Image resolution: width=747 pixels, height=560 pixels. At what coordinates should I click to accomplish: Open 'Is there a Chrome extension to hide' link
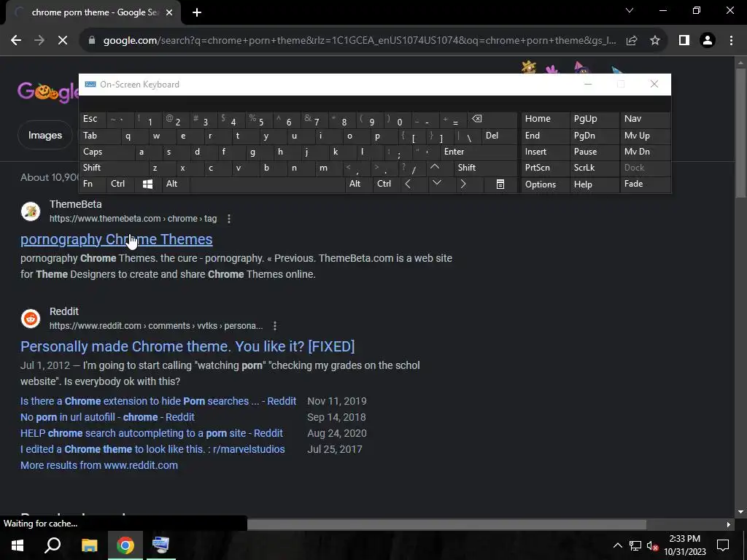pyautogui.click(x=158, y=401)
